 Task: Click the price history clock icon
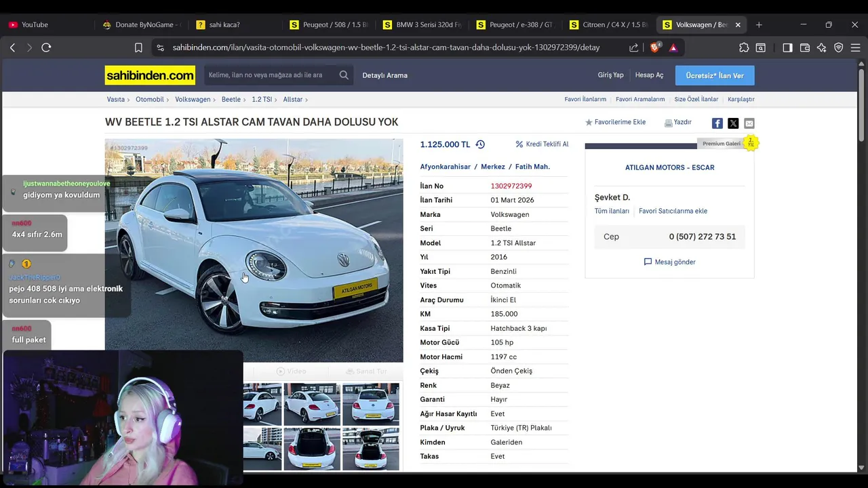480,144
